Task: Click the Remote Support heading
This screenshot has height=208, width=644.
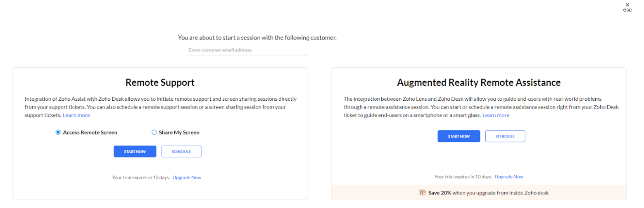Action: [160, 83]
